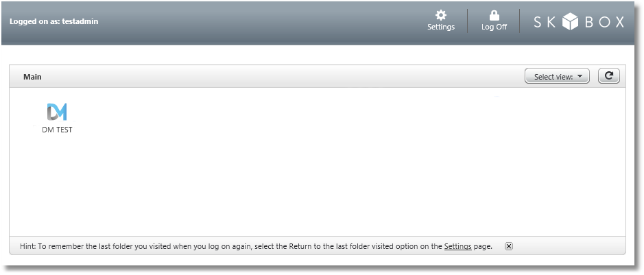The width and height of the screenshot is (644, 275).
Task: Click the hint message text in the footer bar
Action: point(256,246)
